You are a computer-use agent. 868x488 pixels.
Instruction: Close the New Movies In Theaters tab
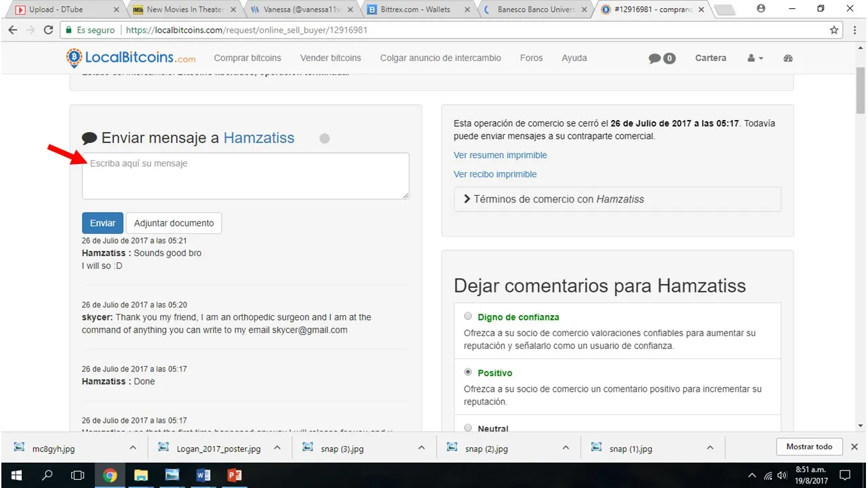(234, 10)
